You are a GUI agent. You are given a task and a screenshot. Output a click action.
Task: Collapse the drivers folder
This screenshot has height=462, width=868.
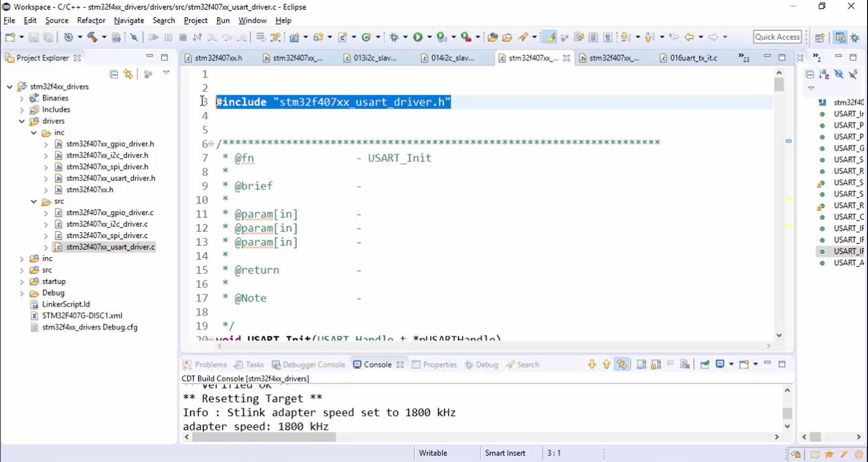(22, 121)
